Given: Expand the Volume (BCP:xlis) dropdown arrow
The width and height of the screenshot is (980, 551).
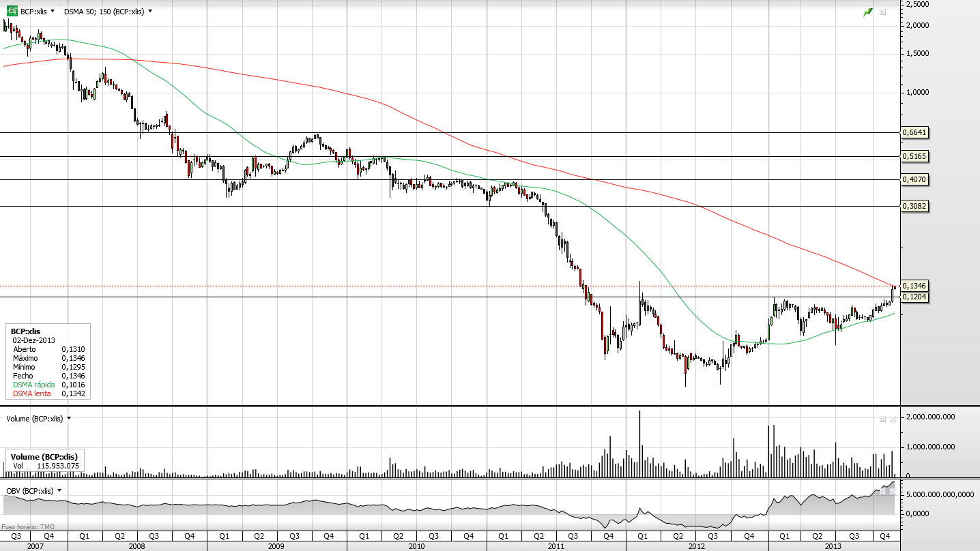Looking at the screenshot, I should 69,418.
